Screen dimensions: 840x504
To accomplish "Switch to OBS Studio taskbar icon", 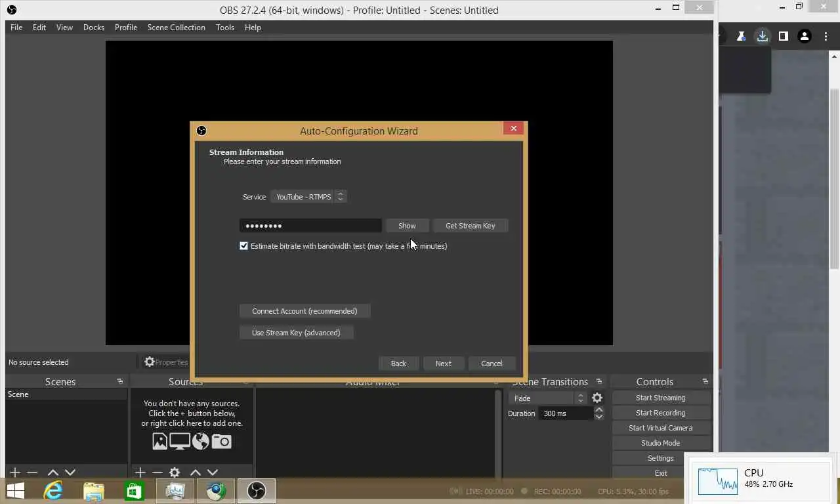I will pos(256,490).
